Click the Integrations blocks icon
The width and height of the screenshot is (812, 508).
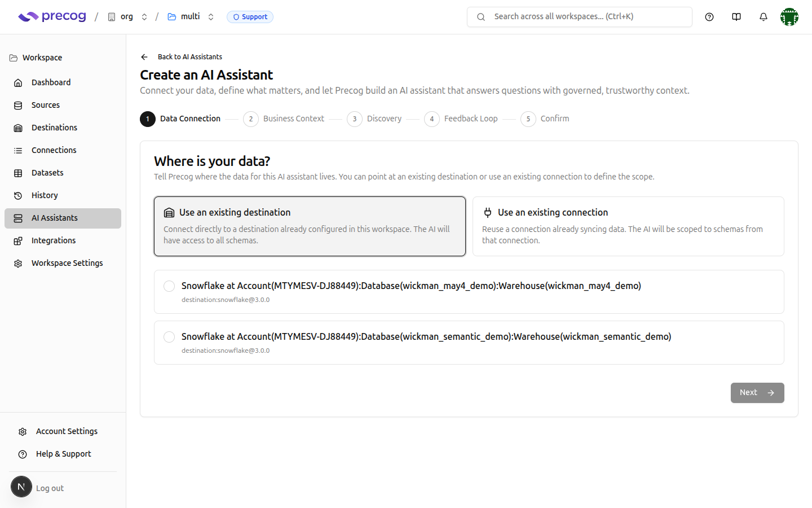click(x=18, y=240)
